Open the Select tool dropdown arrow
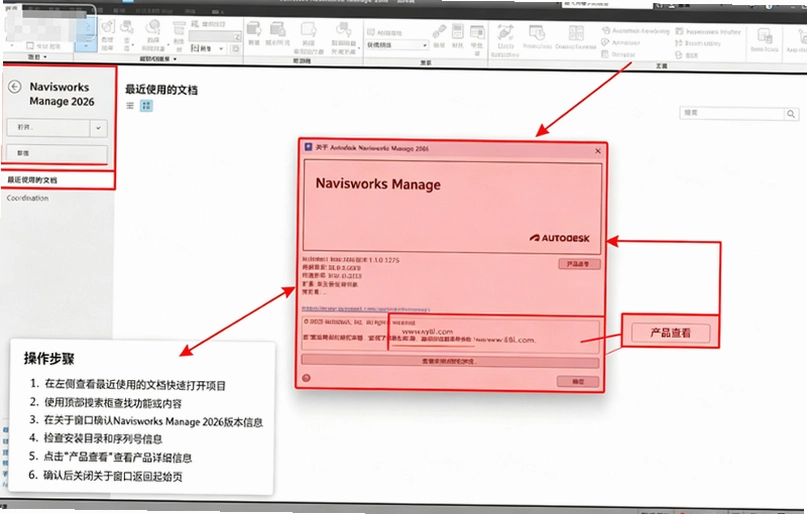807x514 pixels. tap(86, 47)
